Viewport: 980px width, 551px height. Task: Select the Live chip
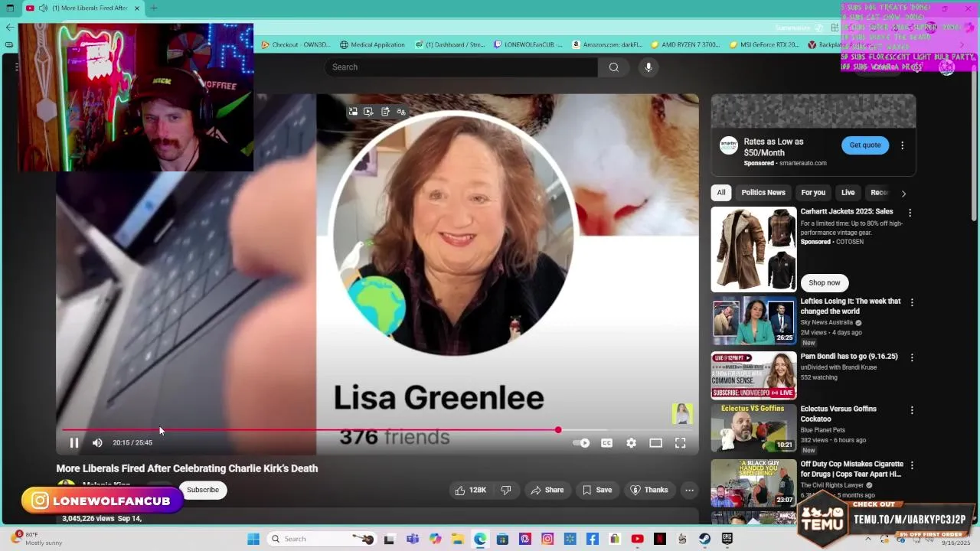click(848, 193)
